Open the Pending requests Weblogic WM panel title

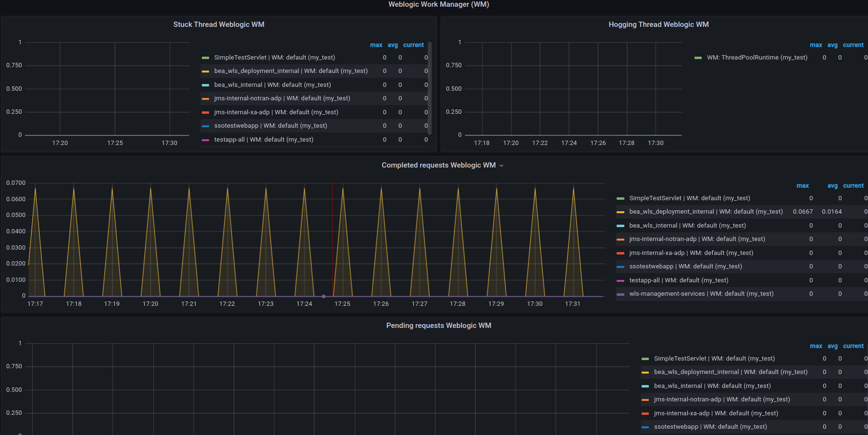(439, 326)
